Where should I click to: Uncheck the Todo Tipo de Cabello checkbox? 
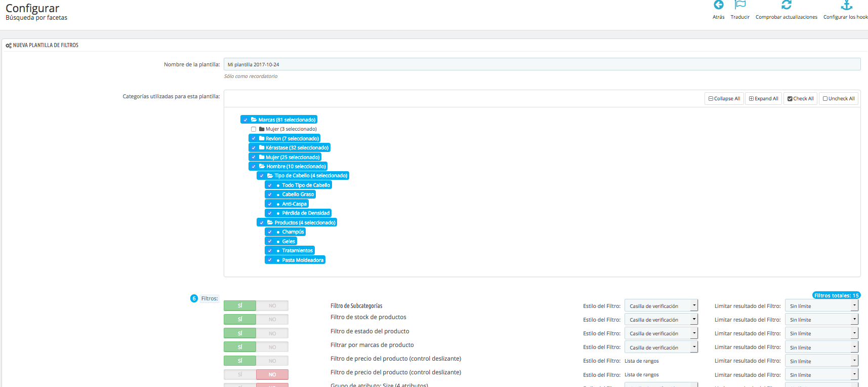pos(270,185)
